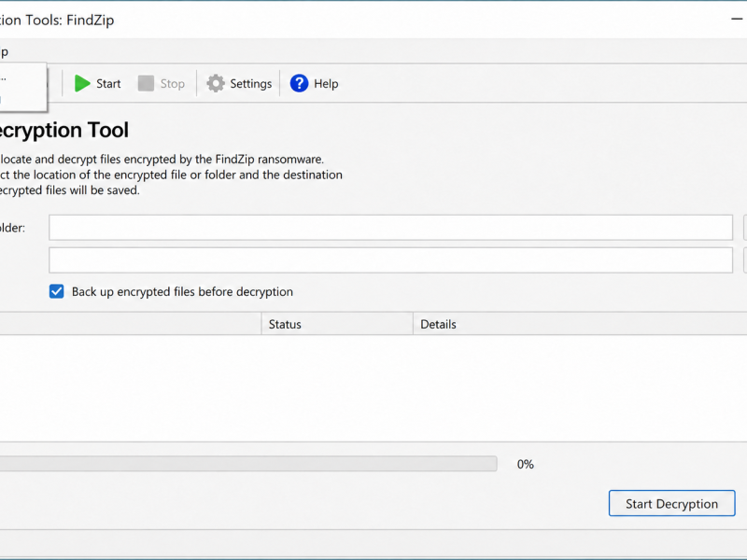Screen dimensions: 747x560
Task: Click the Settings toolbar label
Action: 250,84
